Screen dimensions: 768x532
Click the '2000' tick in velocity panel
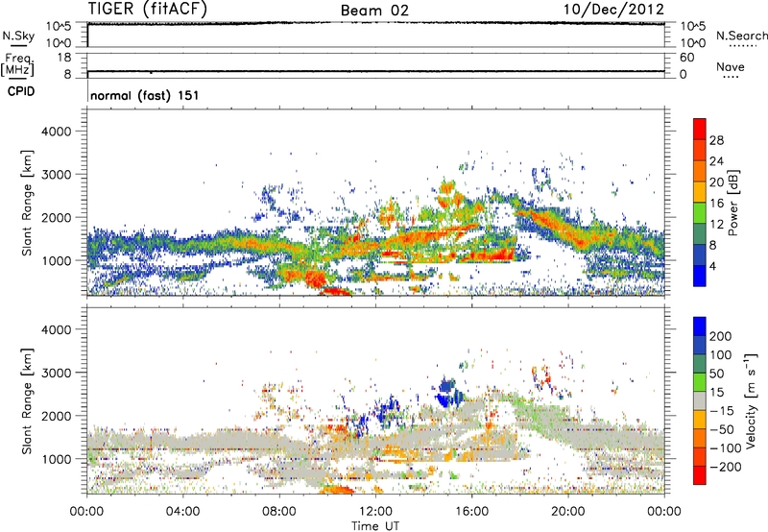click(56, 416)
